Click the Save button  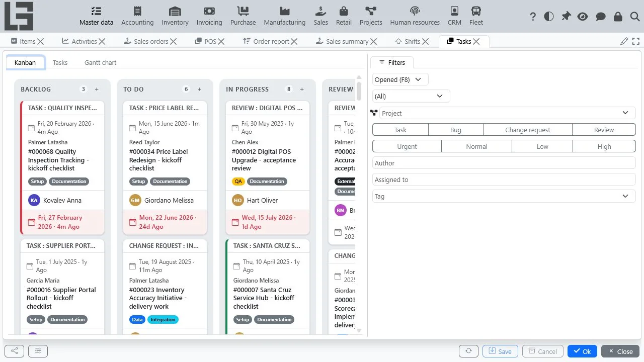coord(500,351)
